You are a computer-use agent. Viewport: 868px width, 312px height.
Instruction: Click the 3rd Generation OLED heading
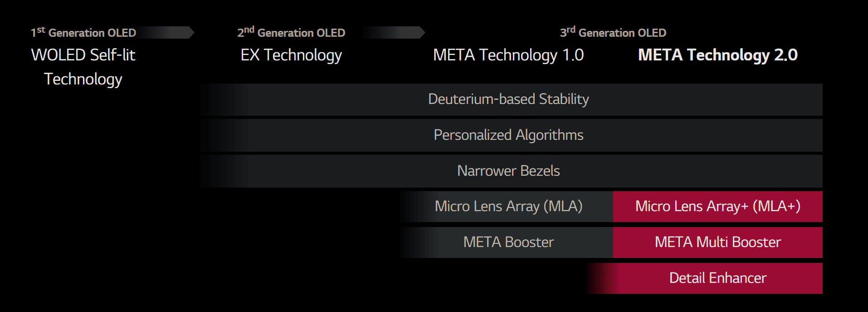click(x=613, y=33)
